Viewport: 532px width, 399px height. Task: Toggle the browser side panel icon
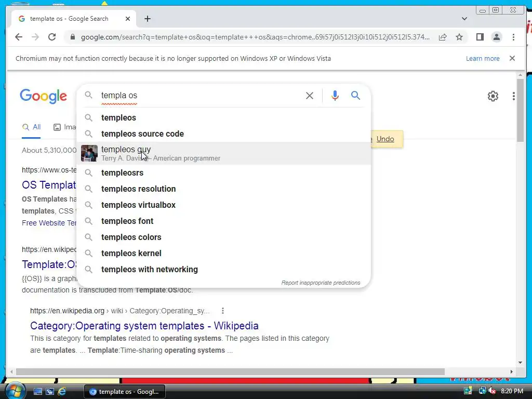[x=480, y=37]
